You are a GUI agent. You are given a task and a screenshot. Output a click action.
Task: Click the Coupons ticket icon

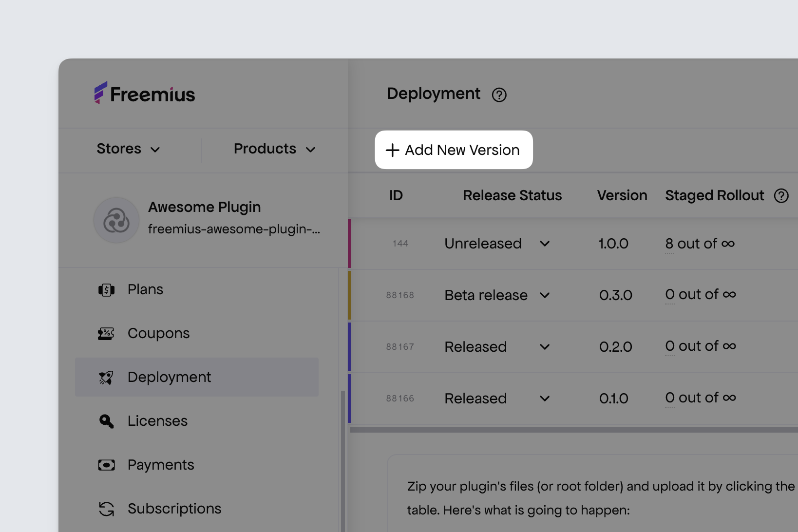point(106,334)
